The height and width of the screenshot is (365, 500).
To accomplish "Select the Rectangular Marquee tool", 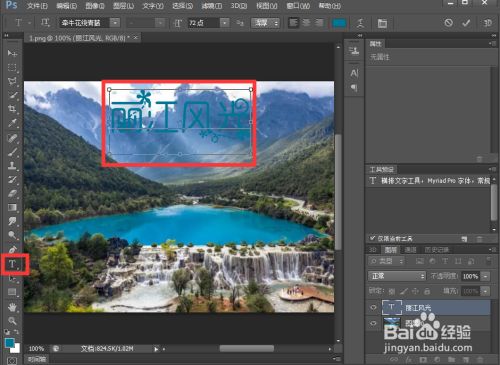I will [12, 67].
